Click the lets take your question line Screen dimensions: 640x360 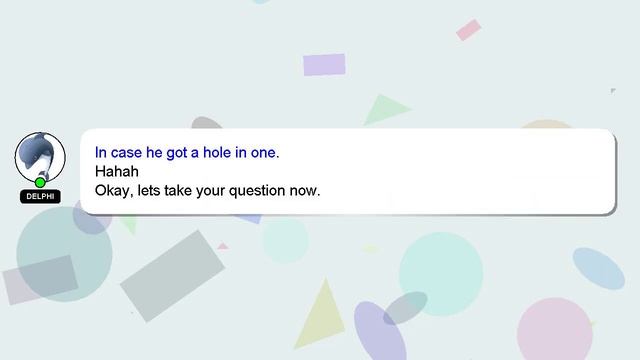[x=207, y=191]
